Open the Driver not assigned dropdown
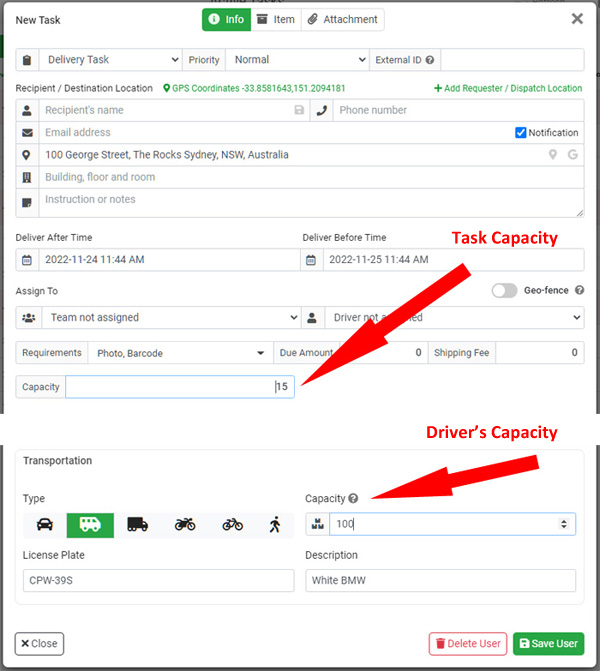This screenshot has height=671, width=600. pos(454,318)
